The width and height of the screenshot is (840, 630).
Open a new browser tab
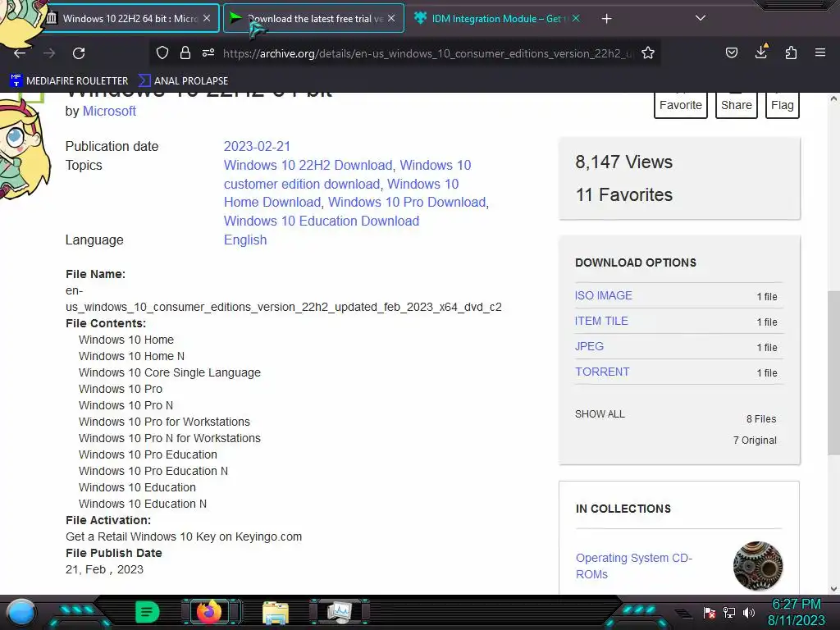pos(606,19)
